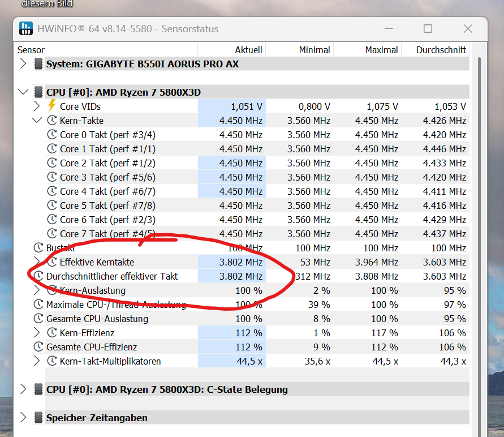Click the Kern-Effizienz maximum value 117 %
The height and width of the screenshot is (437, 504).
pos(385,333)
